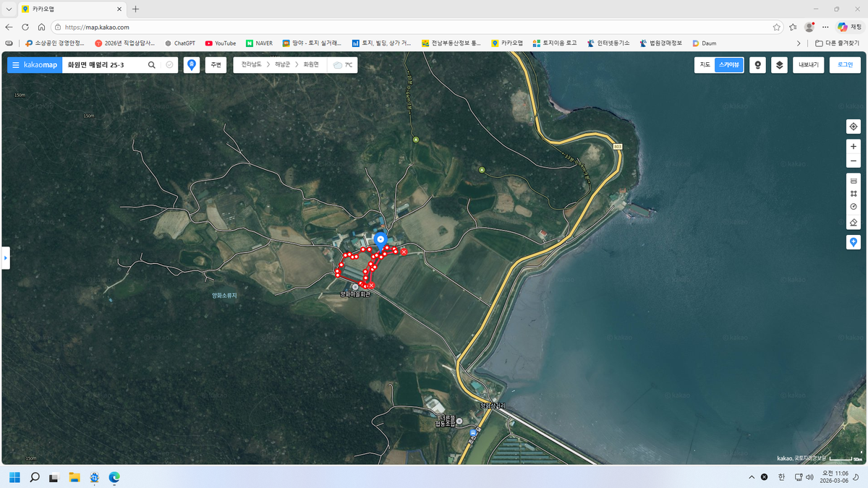The height and width of the screenshot is (488, 868).
Task: Select the area measurement tool
Action: (x=854, y=194)
